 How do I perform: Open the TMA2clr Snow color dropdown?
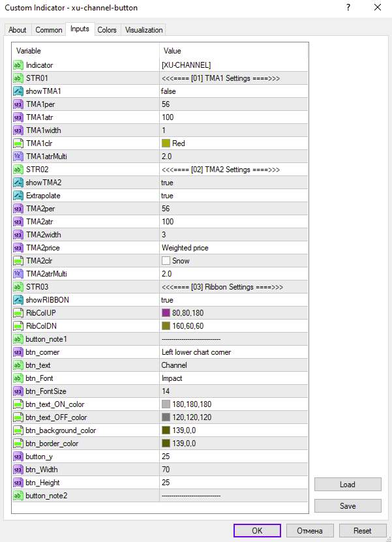pyautogui.click(x=233, y=261)
